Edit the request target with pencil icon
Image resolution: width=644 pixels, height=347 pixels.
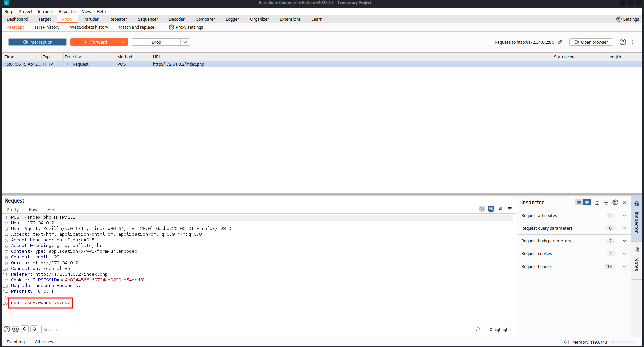560,42
